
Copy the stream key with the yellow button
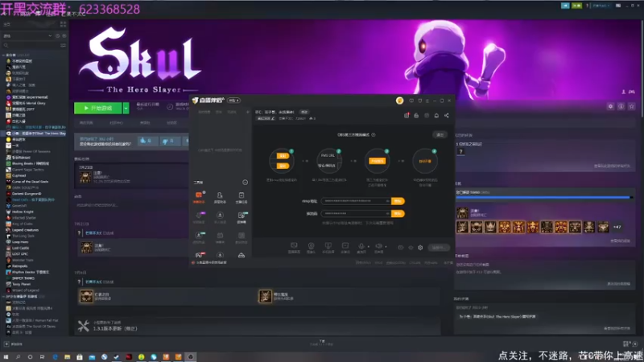(x=398, y=213)
